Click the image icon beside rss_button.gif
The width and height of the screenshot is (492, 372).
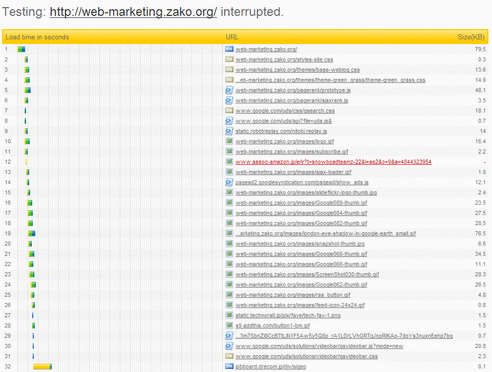coord(229,295)
